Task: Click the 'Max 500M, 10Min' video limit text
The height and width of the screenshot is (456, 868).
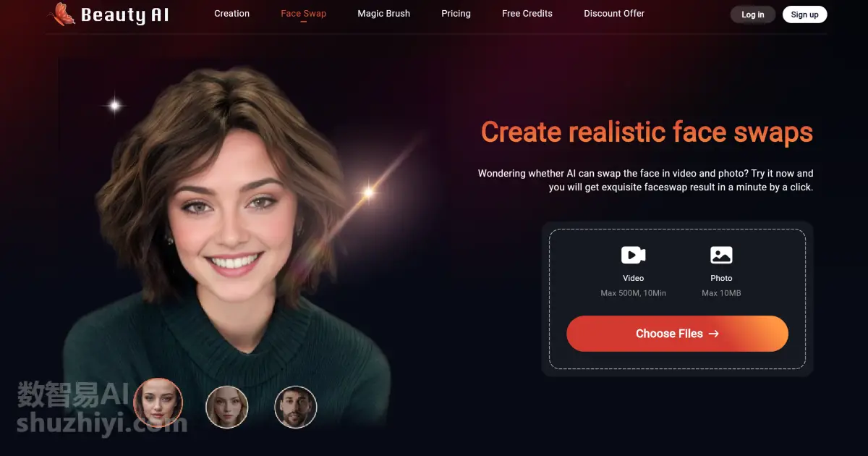Action: coord(634,293)
